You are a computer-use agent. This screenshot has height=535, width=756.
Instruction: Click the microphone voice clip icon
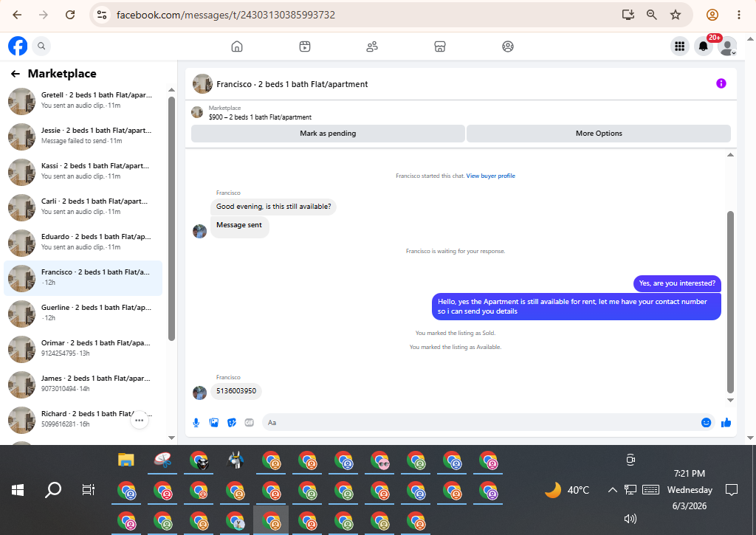[x=196, y=423]
